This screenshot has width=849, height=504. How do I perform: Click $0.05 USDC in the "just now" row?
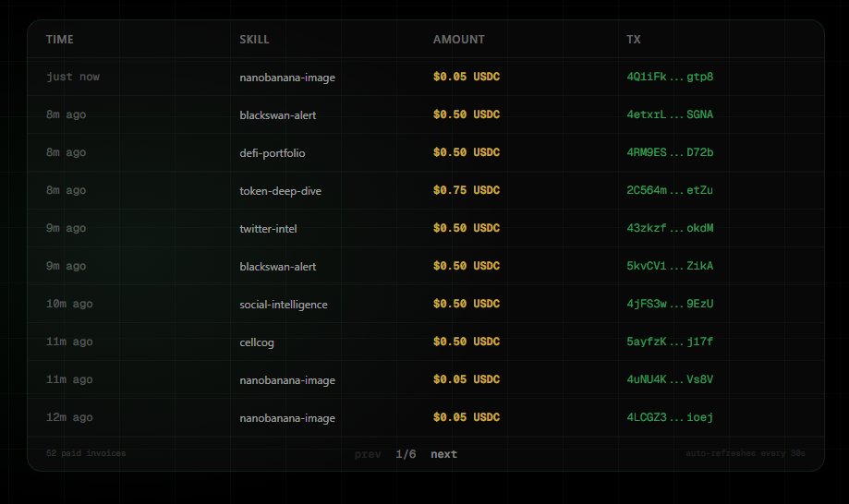point(467,77)
